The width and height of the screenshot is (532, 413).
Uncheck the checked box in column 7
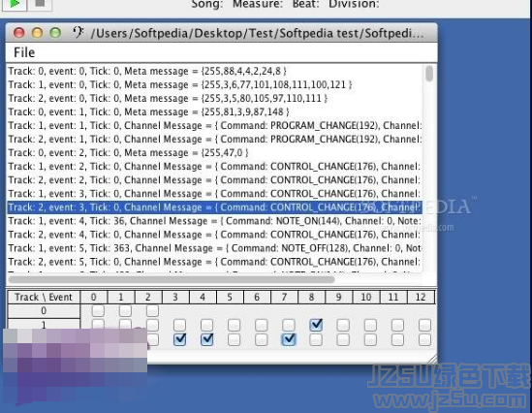(x=289, y=339)
